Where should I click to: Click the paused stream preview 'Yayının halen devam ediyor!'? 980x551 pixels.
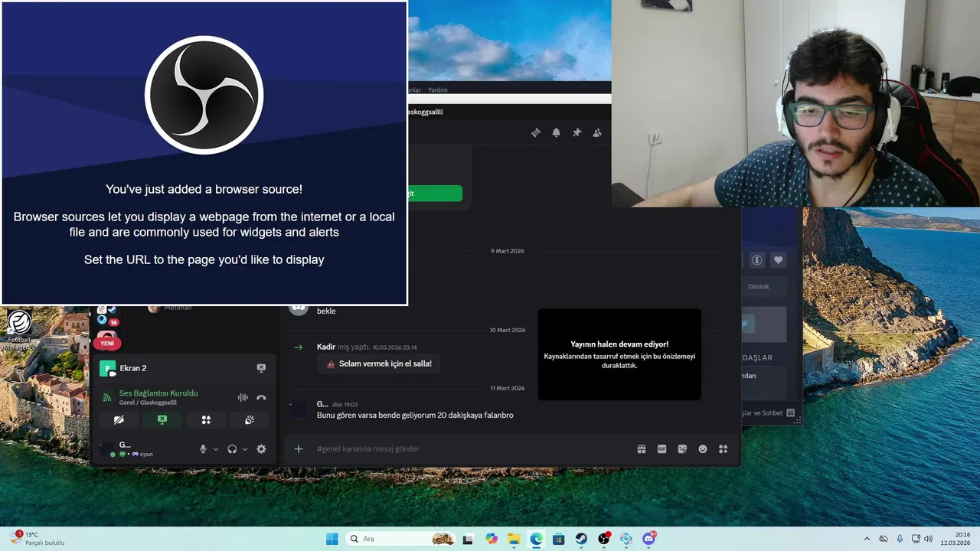(619, 354)
